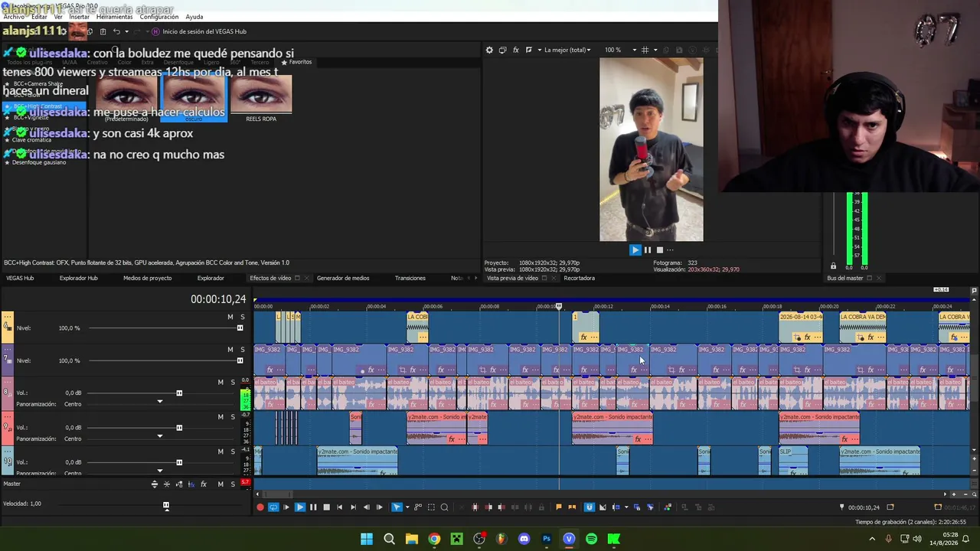Select the normal edit tool arrow
This screenshot has width=980, height=551.
[x=397, y=507]
